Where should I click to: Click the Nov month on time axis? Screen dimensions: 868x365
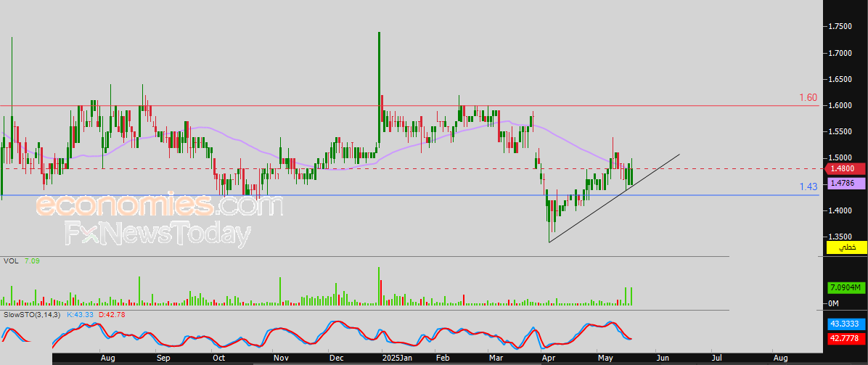[x=282, y=359]
